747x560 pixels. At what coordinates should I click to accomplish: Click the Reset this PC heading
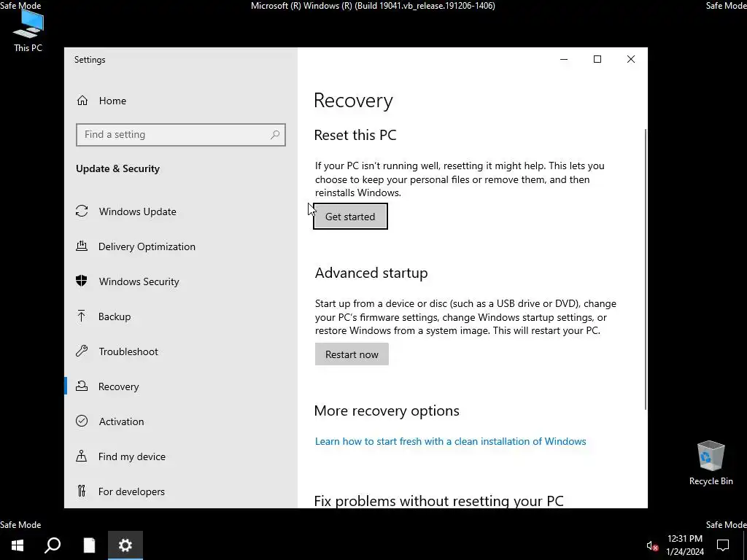tap(355, 135)
